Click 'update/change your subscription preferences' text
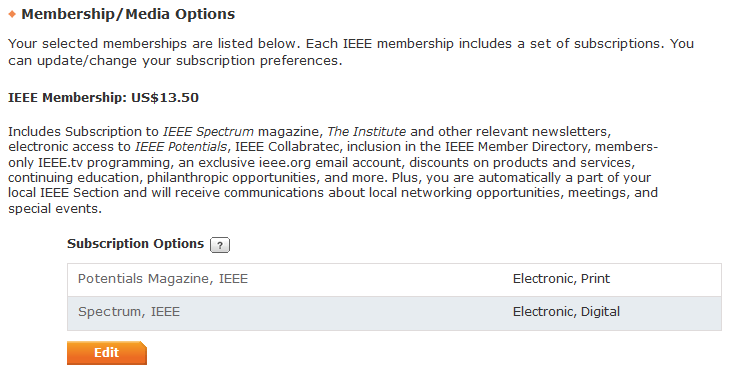 coord(188,61)
